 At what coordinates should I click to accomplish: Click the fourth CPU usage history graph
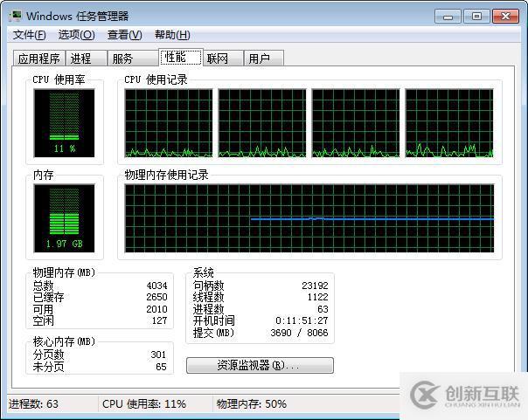449,123
